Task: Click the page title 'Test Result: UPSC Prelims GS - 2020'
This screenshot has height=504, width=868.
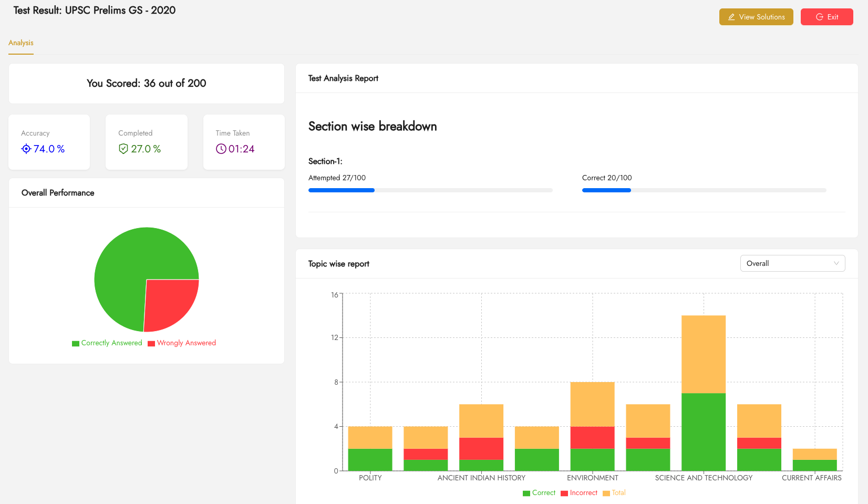Action: click(x=95, y=10)
